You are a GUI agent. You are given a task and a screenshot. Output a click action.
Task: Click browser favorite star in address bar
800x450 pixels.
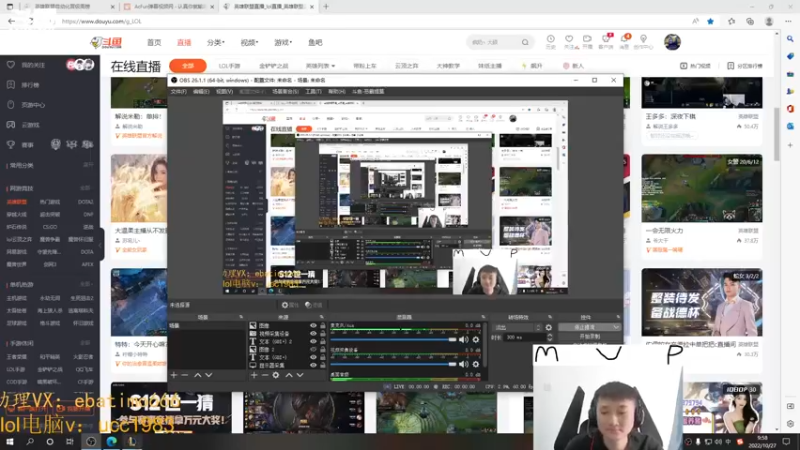pos(710,21)
